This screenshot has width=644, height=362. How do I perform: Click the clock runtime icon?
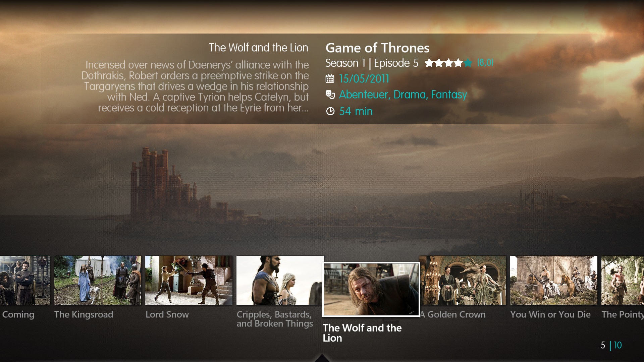click(330, 111)
